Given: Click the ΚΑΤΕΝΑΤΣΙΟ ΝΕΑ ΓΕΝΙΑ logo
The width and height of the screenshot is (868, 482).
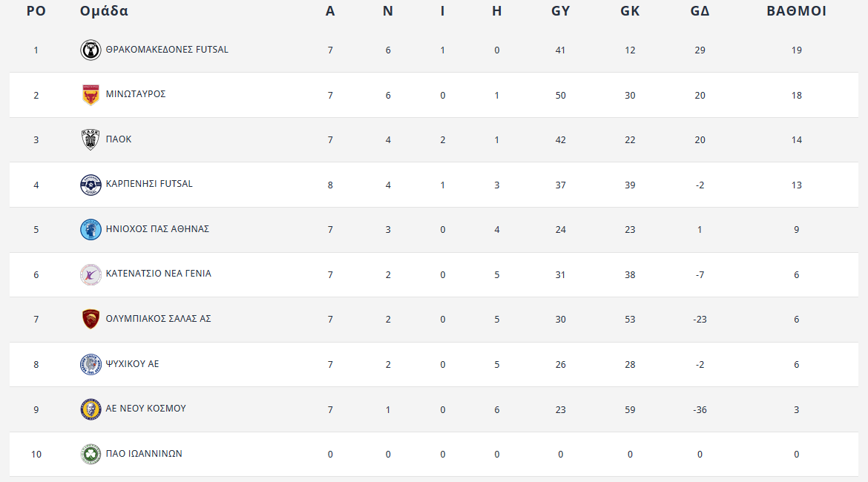Looking at the screenshot, I should coord(91,274).
